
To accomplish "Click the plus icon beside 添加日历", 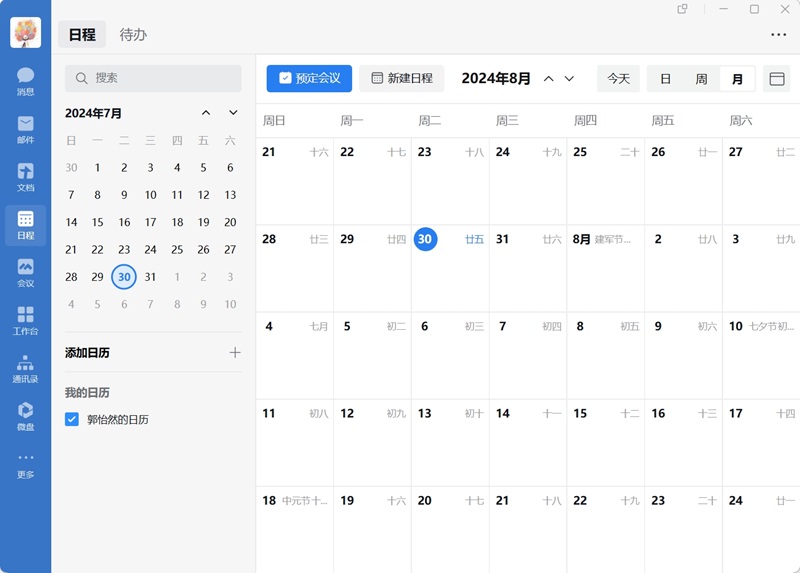I will point(235,352).
